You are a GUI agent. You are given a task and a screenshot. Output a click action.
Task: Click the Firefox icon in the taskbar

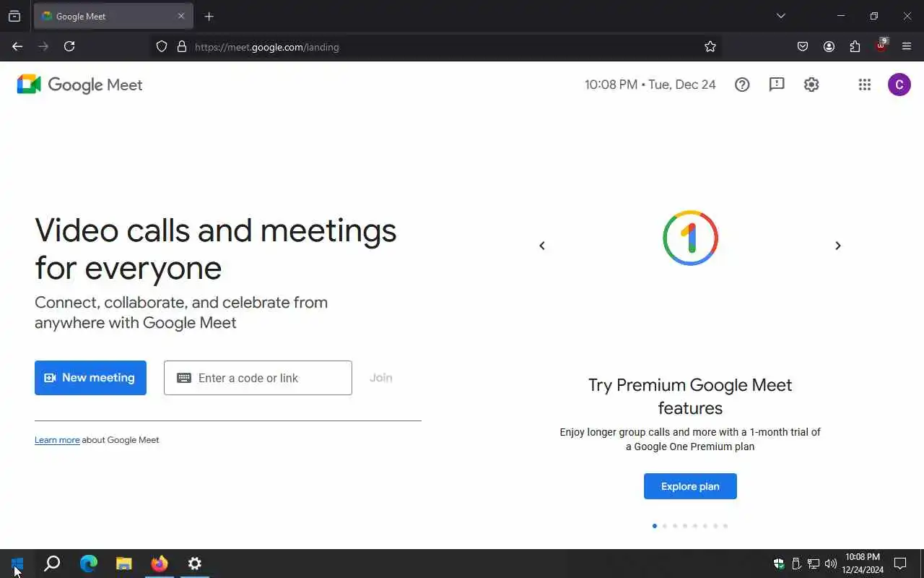click(x=160, y=564)
